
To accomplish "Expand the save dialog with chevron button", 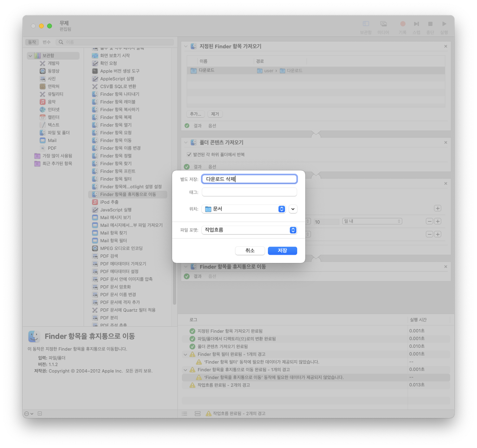I will tap(293, 209).
